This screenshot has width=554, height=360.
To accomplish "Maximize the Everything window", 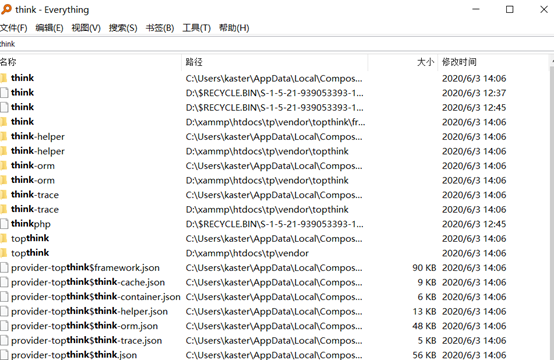I will click(x=509, y=10).
